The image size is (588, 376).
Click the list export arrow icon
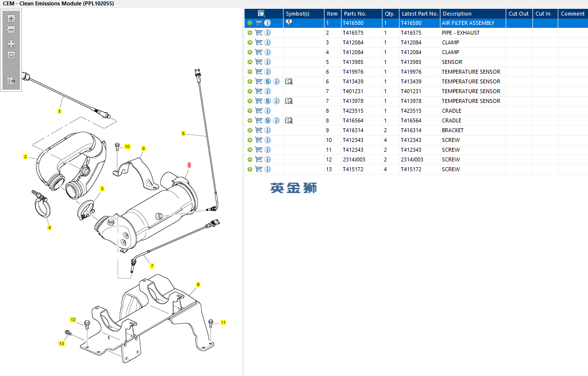point(11,81)
